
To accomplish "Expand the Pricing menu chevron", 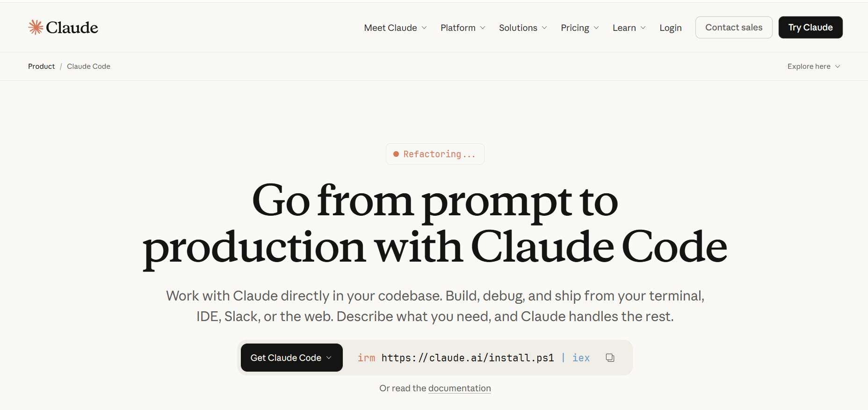I will [597, 28].
